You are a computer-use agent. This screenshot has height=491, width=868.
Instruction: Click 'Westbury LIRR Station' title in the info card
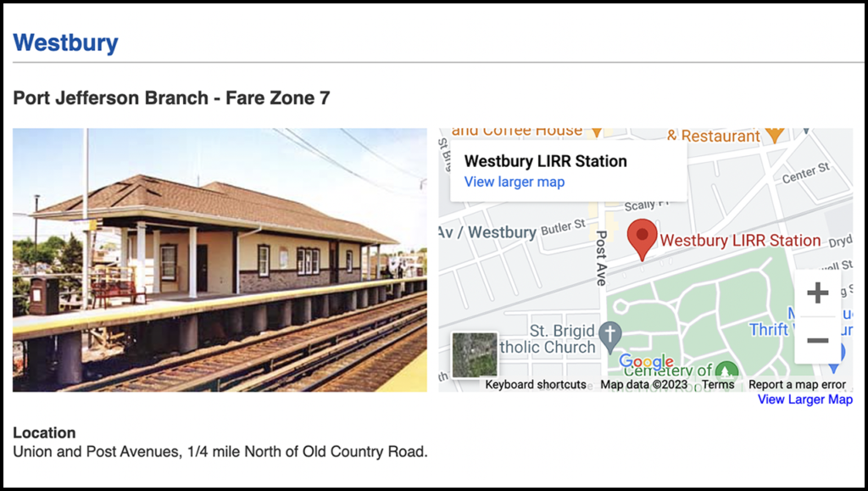[545, 161]
